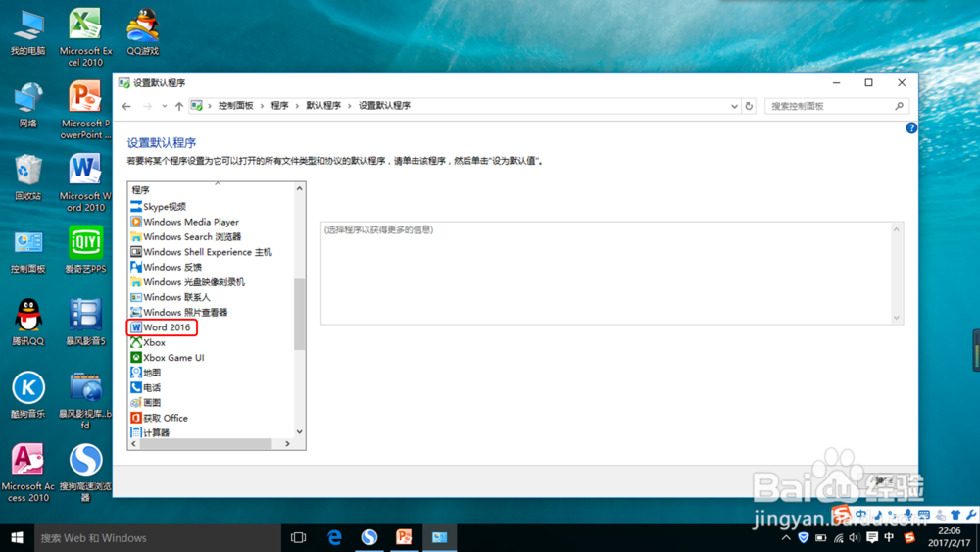Screen dimensions: 980x552
Task: Launch 暴风影音5 desktop shortcut
Action: (x=85, y=323)
